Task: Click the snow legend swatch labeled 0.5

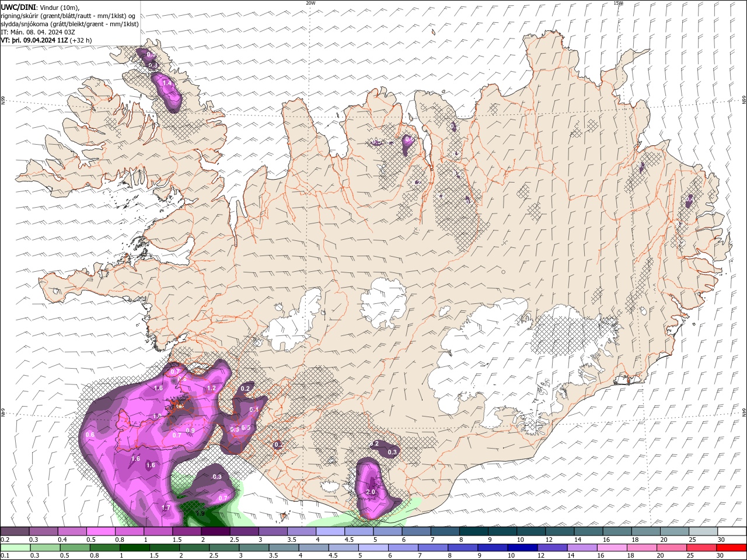Action: coord(101,531)
